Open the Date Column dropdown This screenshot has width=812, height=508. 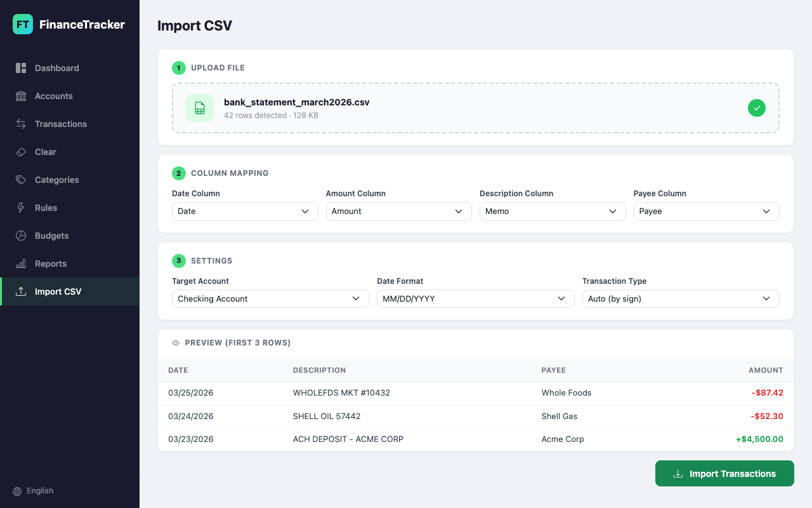tap(244, 211)
